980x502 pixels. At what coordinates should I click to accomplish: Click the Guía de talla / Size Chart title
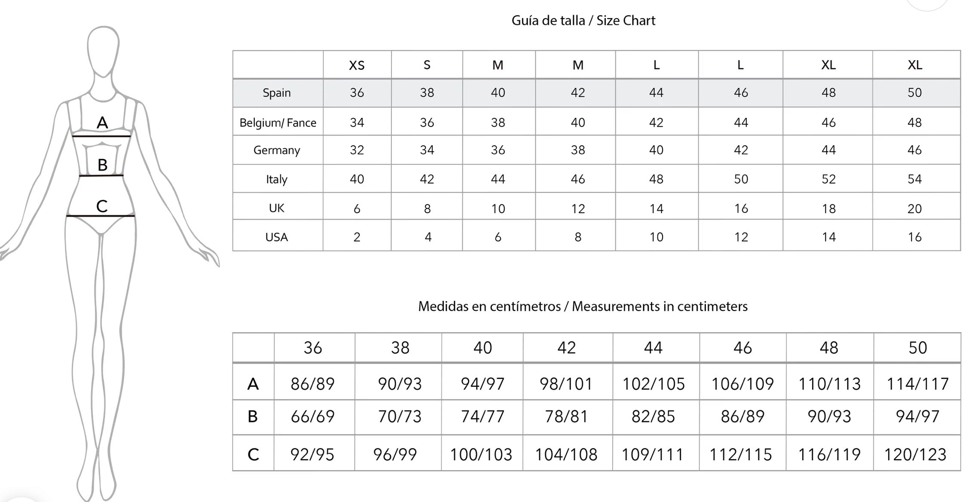pos(583,21)
